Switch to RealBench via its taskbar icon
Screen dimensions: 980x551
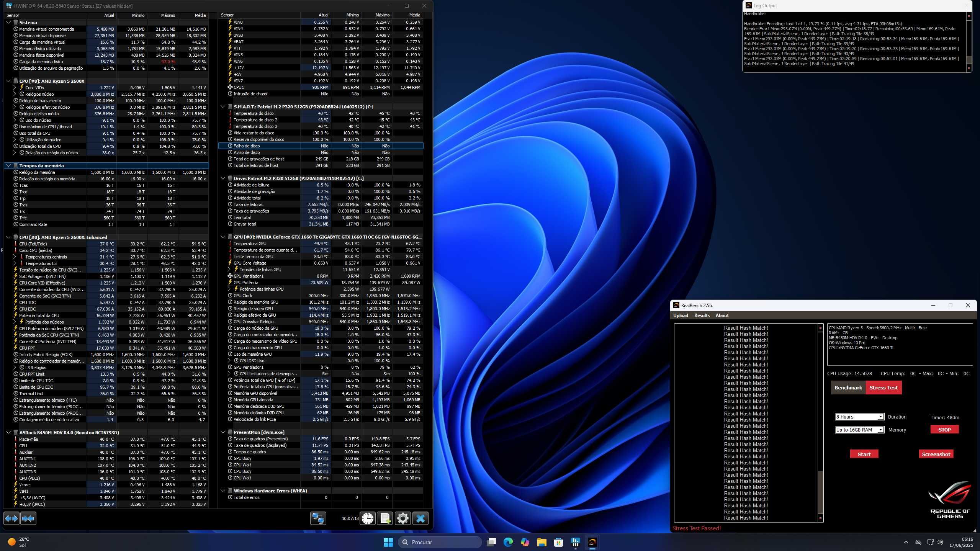[592, 542]
